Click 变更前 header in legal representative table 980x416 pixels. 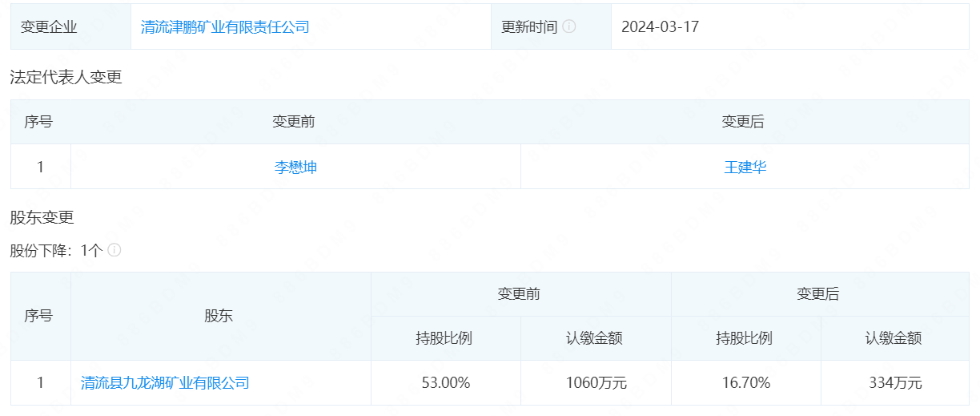(x=293, y=121)
